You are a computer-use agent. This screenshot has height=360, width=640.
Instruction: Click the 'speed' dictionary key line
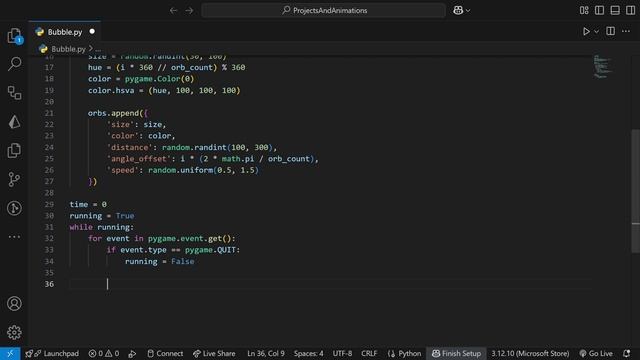coord(182,170)
